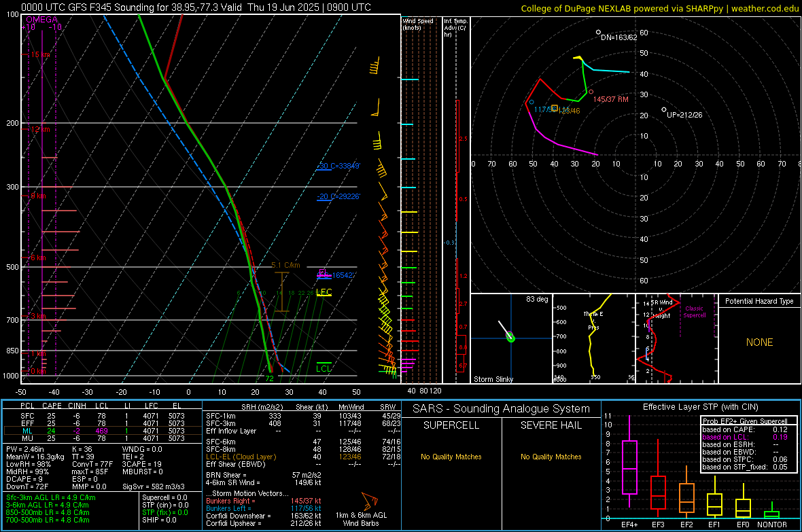802x532 pixels.
Task: Select the EFF parcel row
Action: pyautogui.click(x=101, y=423)
